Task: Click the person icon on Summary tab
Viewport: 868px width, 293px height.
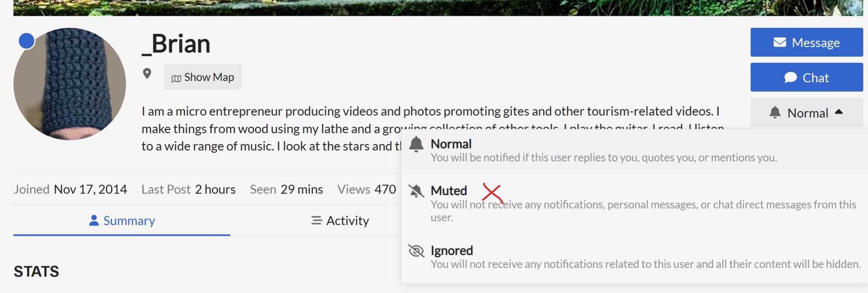Action: pos(94,220)
